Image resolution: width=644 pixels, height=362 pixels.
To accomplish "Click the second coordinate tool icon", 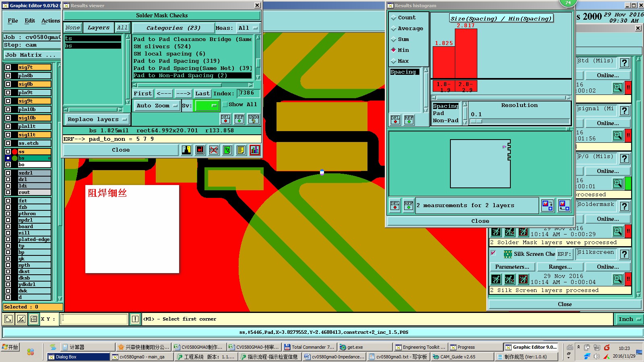I will click(x=21, y=319).
